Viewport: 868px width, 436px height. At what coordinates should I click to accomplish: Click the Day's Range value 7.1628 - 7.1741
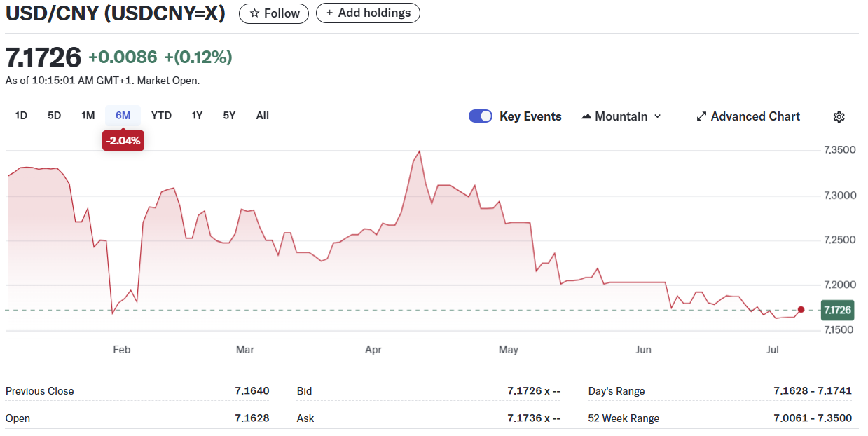coord(813,391)
